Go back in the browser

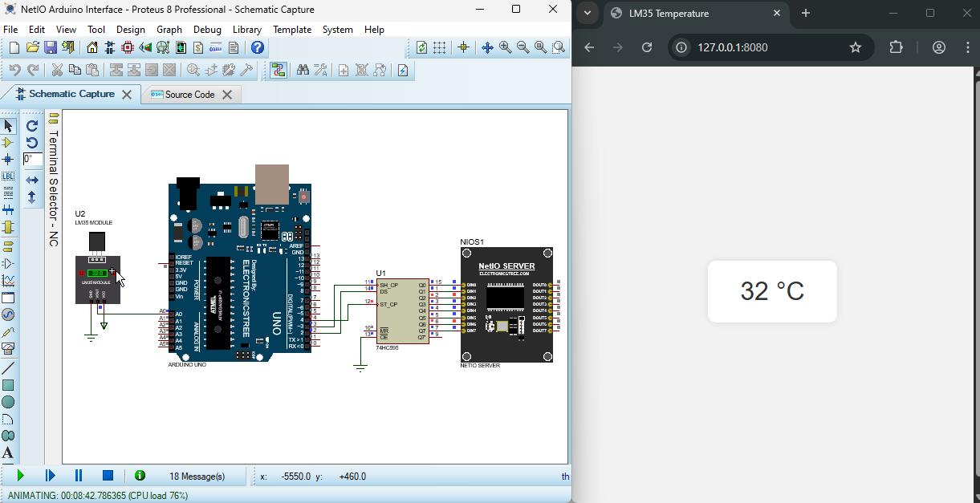click(589, 47)
